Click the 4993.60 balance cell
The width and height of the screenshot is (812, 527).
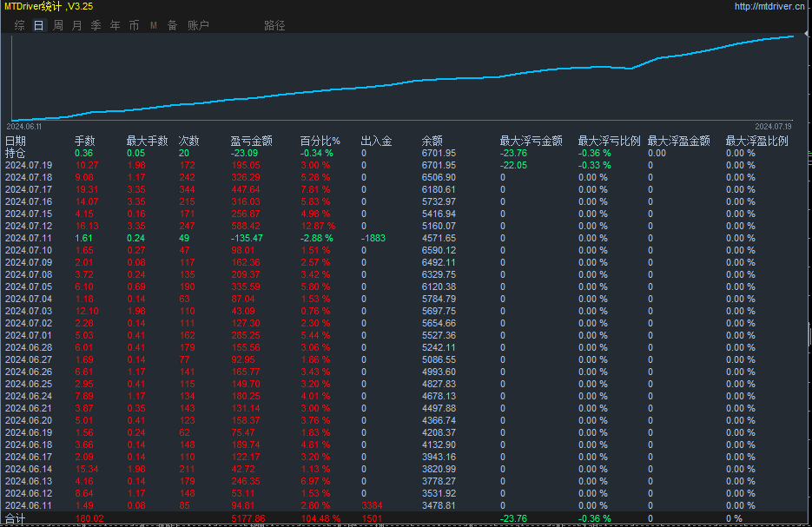(439, 372)
